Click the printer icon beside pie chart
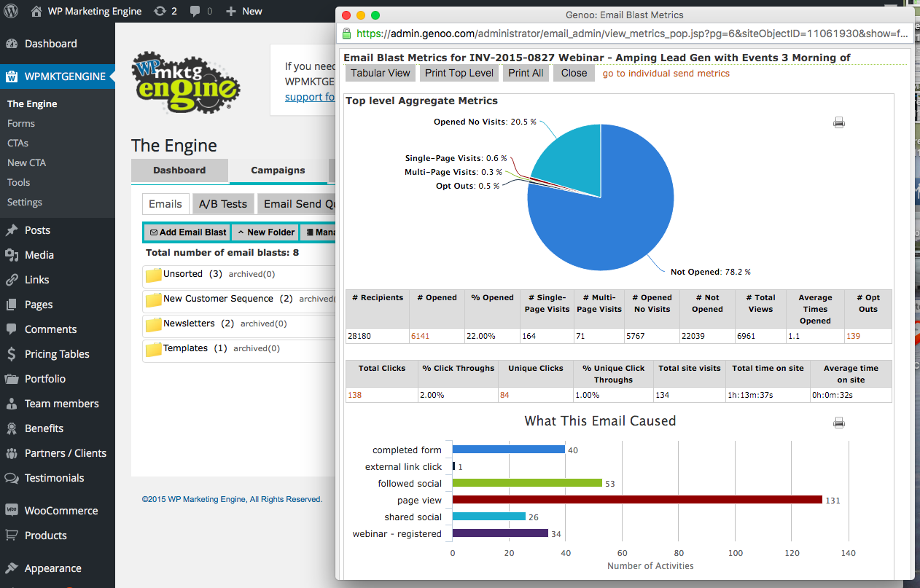The image size is (920, 588). pos(838,122)
